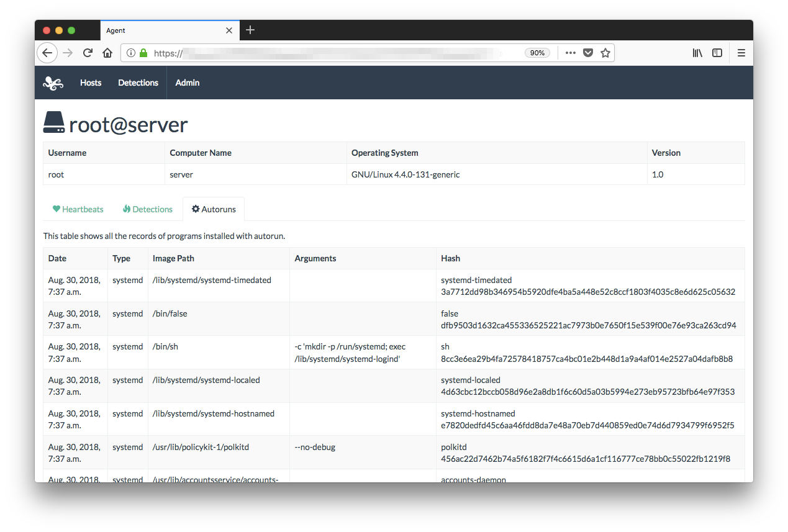Image resolution: width=788 pixels, height=532 pixels.
Task: Save page to Pocket
Action: tap(588, 53)
